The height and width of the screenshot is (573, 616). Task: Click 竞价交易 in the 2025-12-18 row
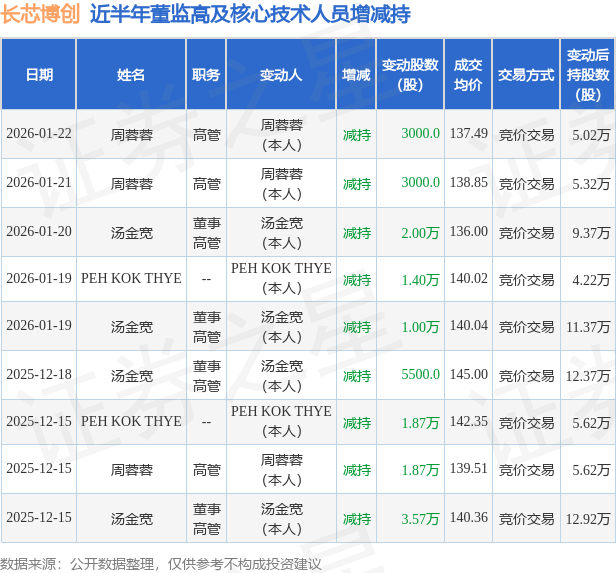(x=526, y=376)
